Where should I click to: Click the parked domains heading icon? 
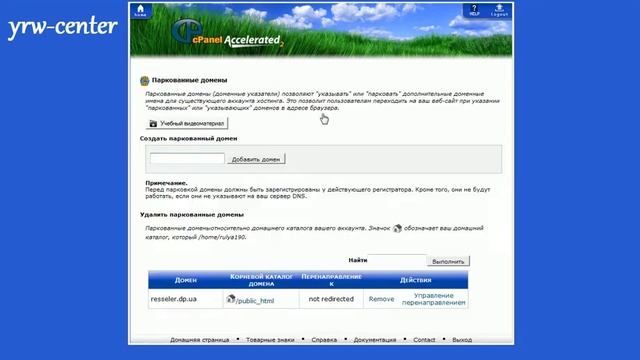(x=144, y=81)
